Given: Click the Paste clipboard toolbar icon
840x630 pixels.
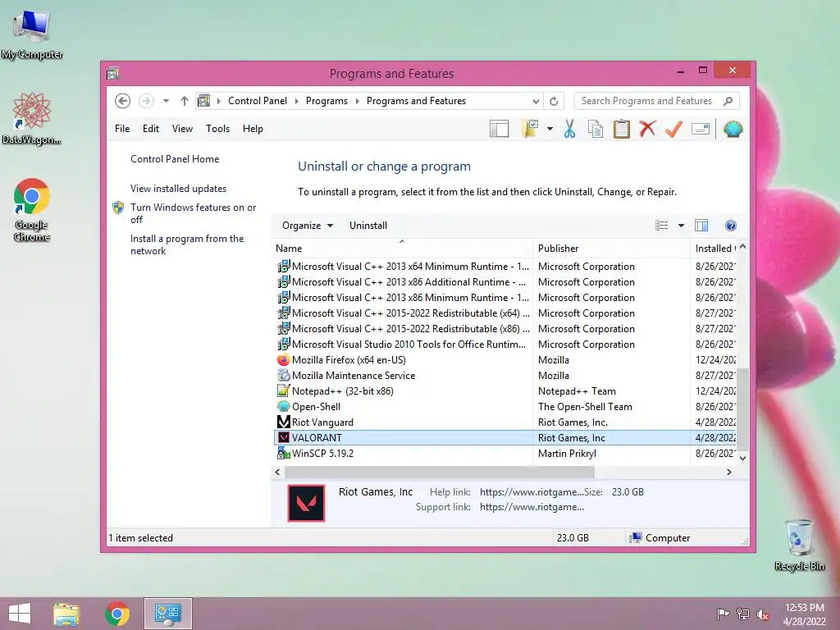Looking at the screenshot, I should 622,129.
